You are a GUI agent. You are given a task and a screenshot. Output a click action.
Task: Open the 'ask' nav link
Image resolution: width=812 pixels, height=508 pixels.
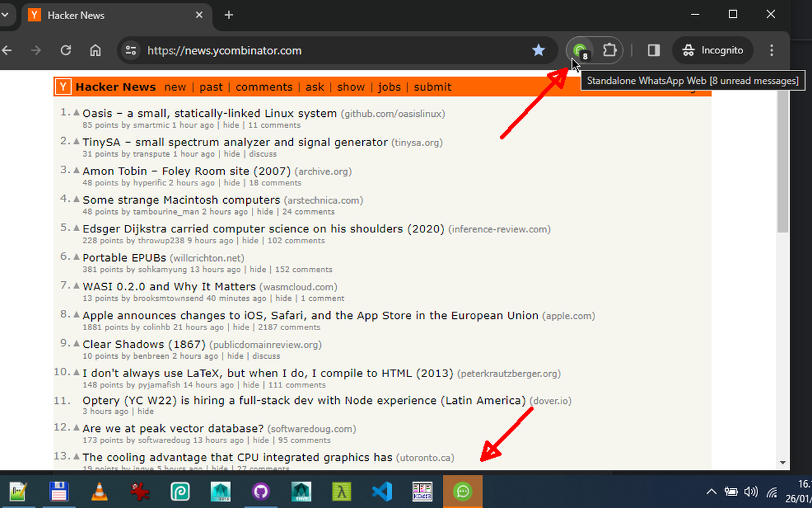pyautogui.click(x=315, y=87)
